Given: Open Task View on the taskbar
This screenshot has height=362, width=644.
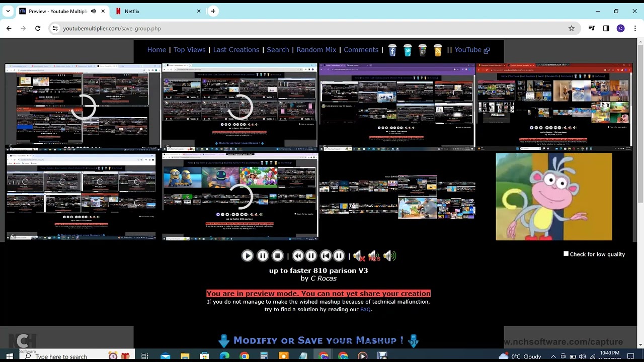Looking at the screenshot, I should [145, 356].
